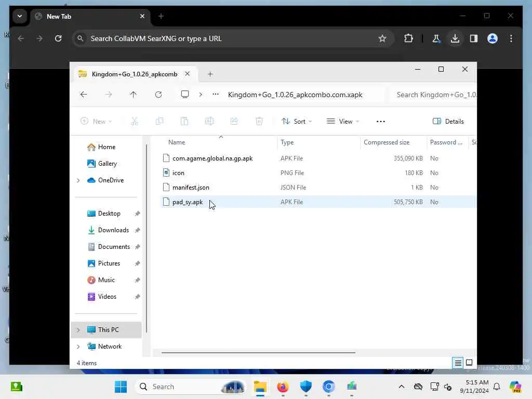Click the Paste toolbar icon

(184, 121)
